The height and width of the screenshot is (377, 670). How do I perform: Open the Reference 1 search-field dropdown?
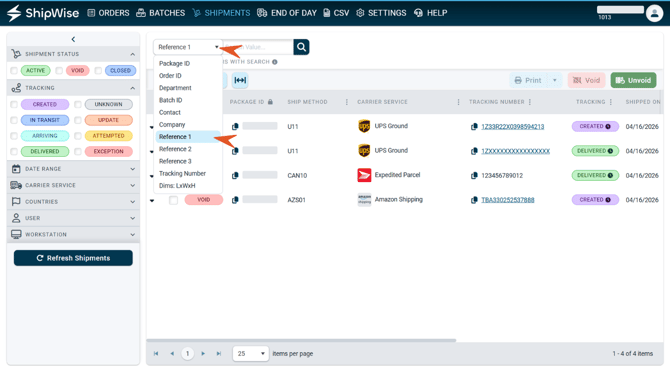188,47
